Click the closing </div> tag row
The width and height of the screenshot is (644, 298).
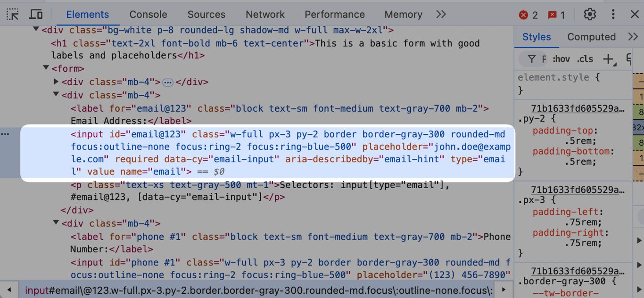click(x=77, y=210)
